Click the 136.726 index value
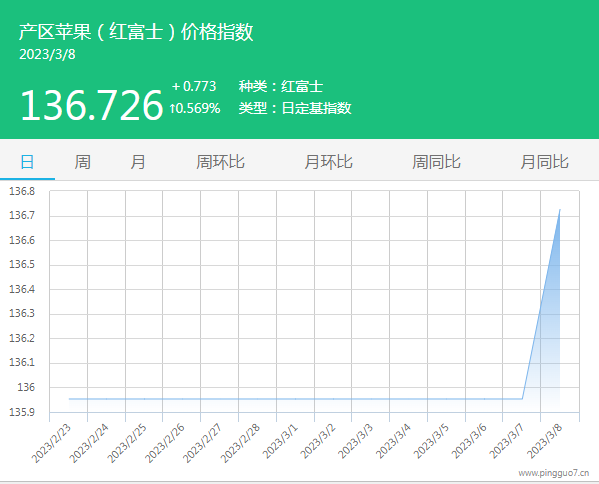Image resolution: width=599 pixels, height=484 pixels. [92, 105]
